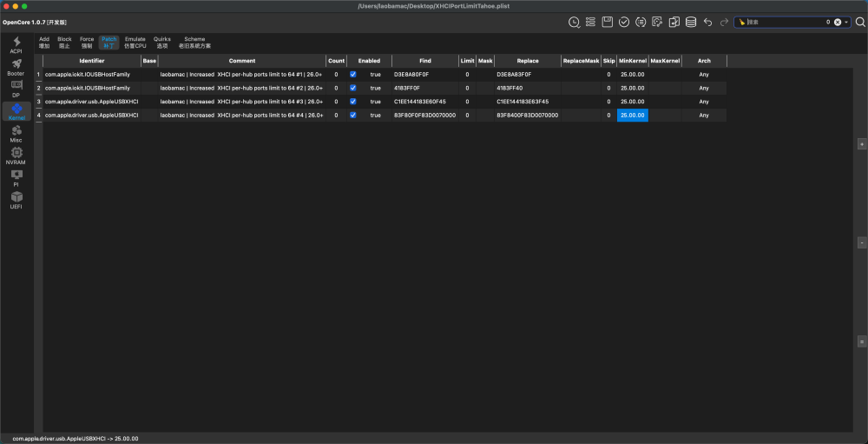The height and width of the screenshot is (444, 868).
Task: Toggle Enabled checkbox for patch row 3
Action: tap(352, 102)
